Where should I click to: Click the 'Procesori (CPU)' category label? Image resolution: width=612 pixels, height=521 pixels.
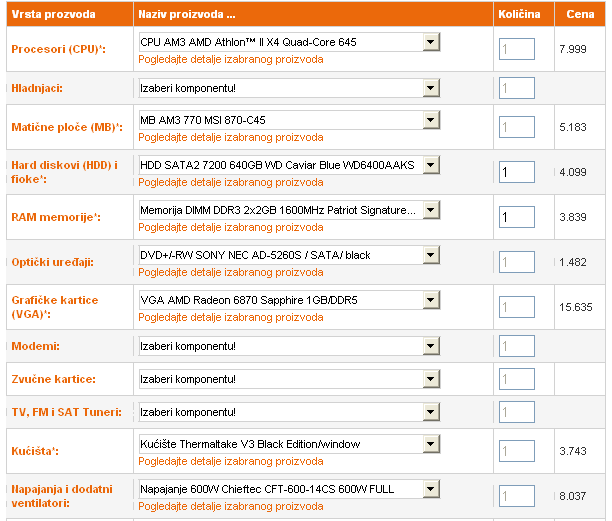(59, 49)
